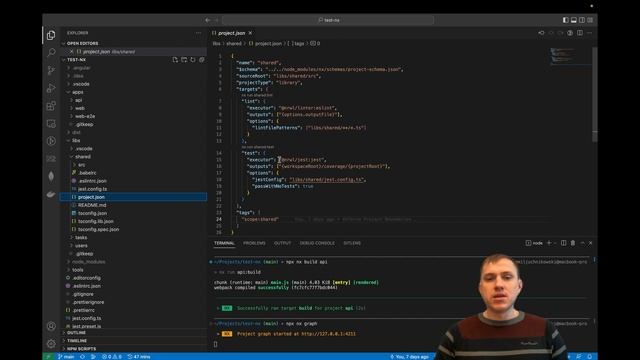
Task: Open jest.config.ts in shared folder
Action: point(92,189)
